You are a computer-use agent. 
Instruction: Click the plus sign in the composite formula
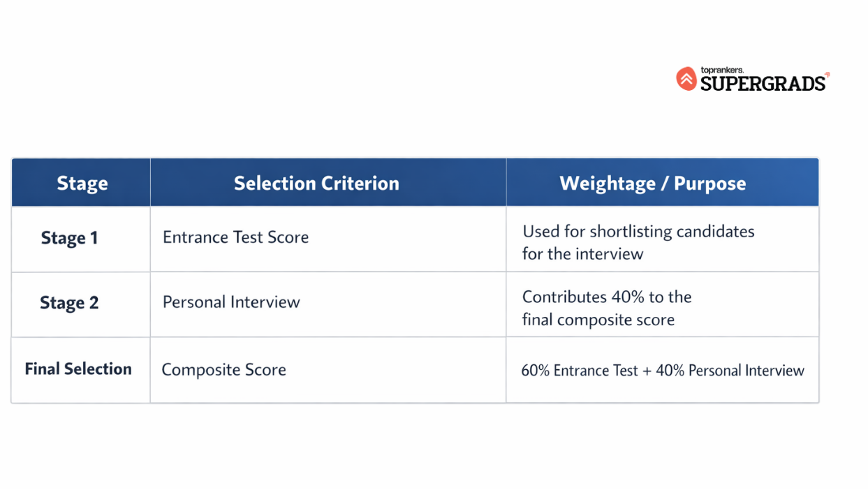coord(647,371)
